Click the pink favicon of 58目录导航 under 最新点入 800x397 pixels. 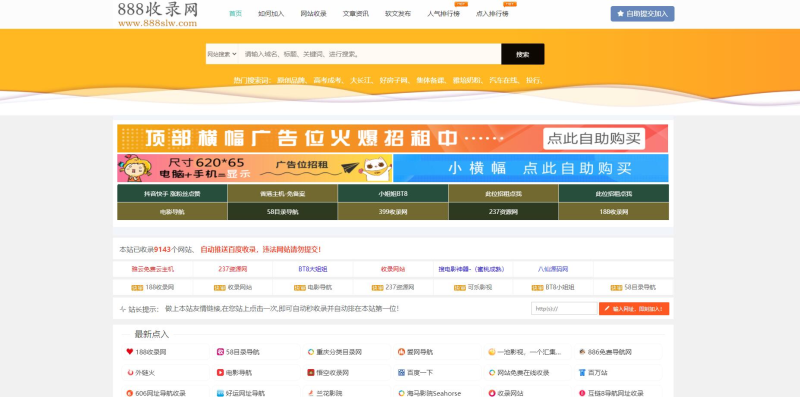220,352
